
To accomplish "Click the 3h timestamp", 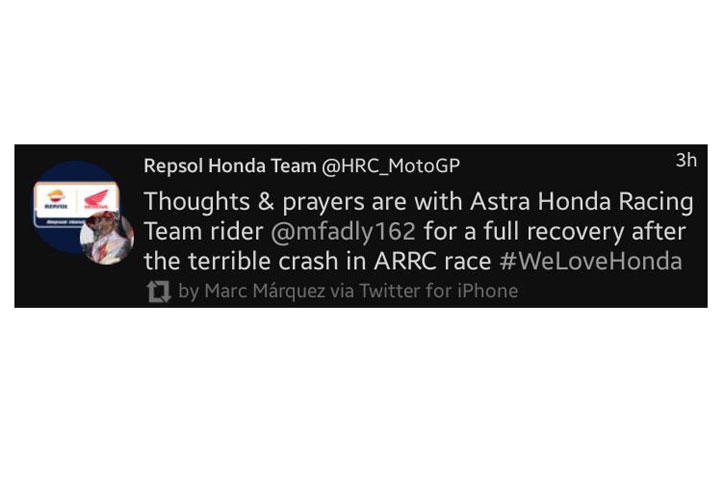I will coord(686,160).
